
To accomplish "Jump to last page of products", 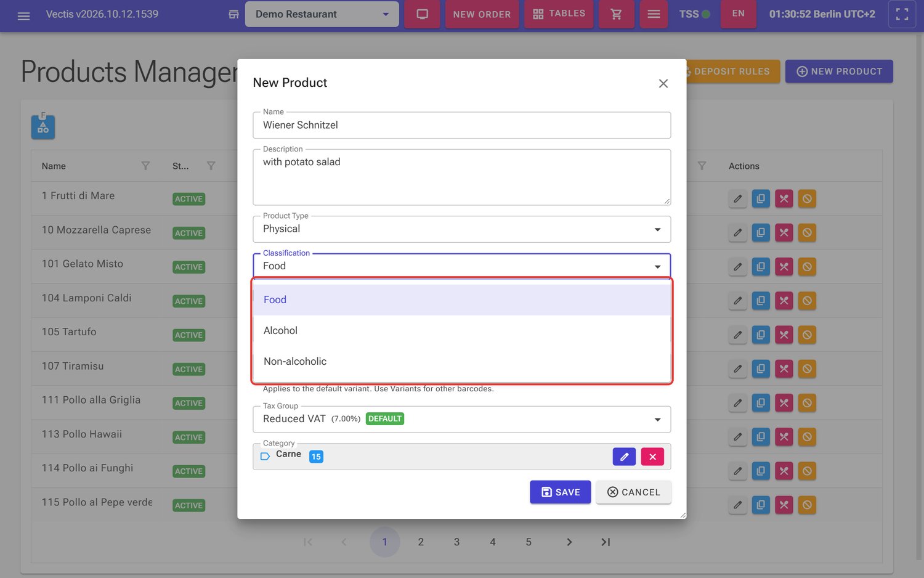I will 606,542.
